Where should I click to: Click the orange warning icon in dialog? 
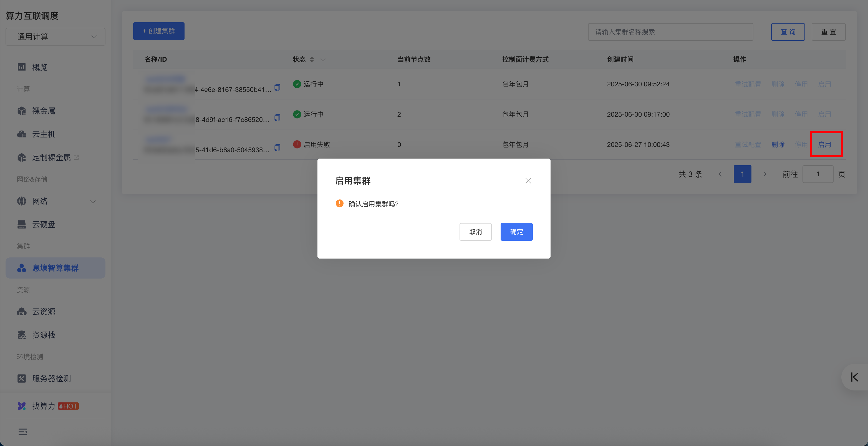(x=339, y=203)
